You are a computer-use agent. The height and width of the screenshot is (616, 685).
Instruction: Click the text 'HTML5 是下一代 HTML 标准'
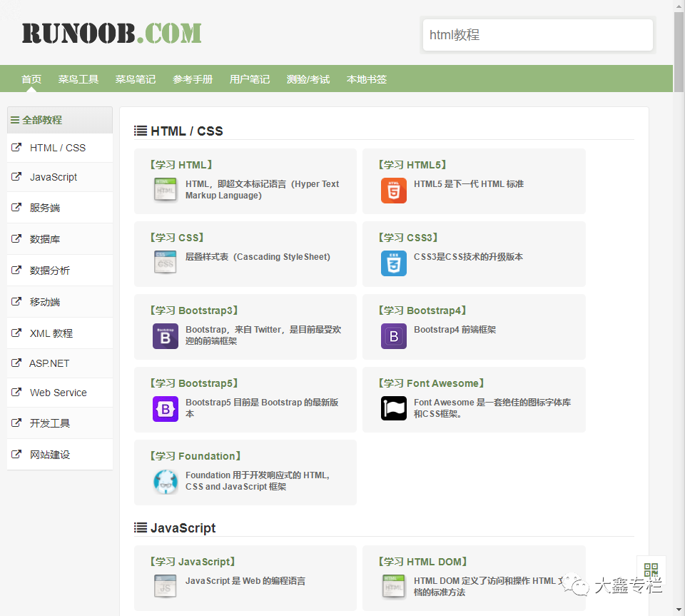[469, 184]
